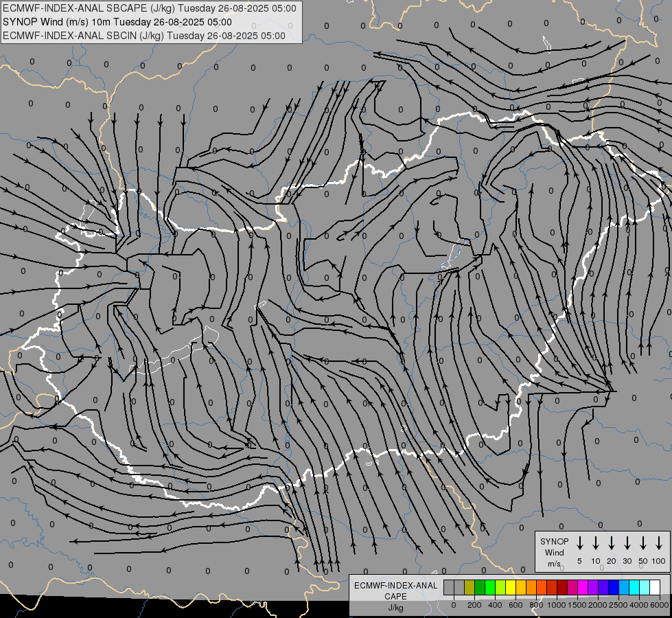The height and width of the screenshot is (618, 672).
Task: Pick the pure blue swatch left of 2500
Action: pyautogui.click(x=614, y=587)
